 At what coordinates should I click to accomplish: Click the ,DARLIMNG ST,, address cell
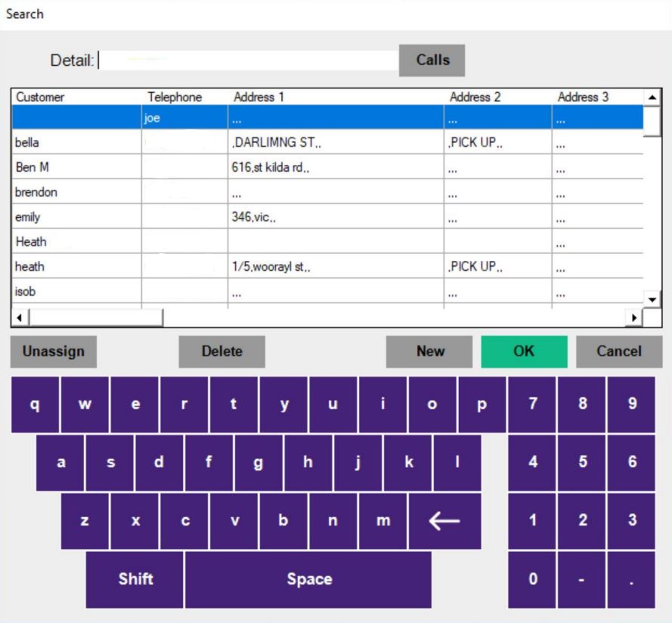(x=336, y=142)
